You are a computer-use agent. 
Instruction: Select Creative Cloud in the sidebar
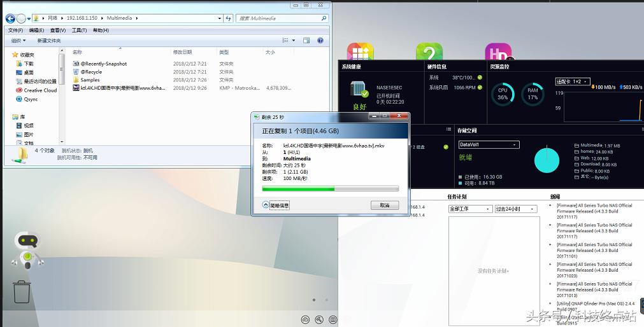pyautogui.click(x=36, y=90)
